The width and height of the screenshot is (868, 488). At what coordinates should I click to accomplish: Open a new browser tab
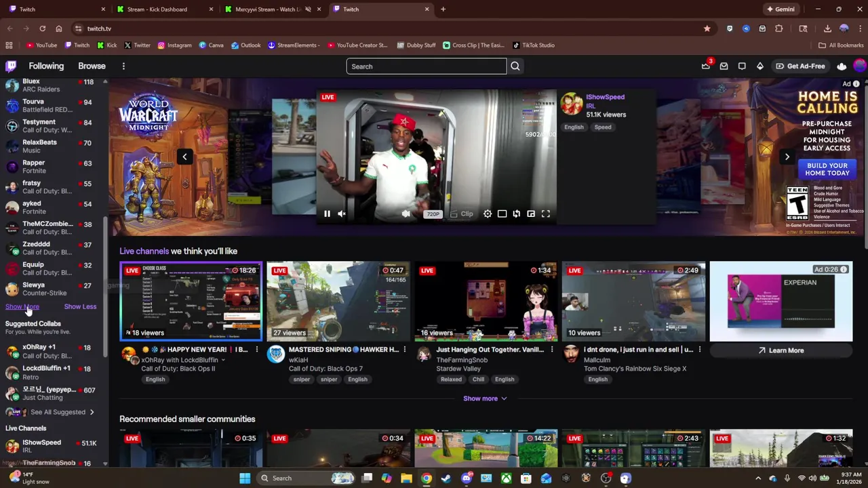pyautogui.click(x=443, y=9)
